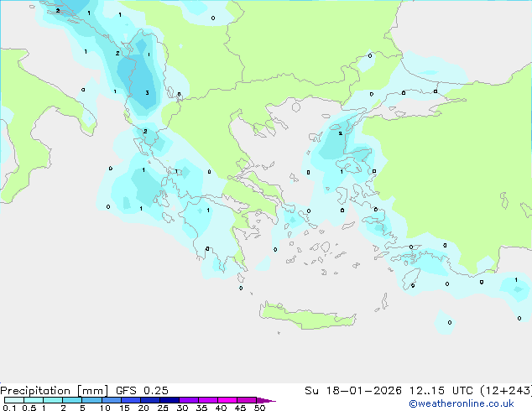Click the '0.1' legend scale label
The image size is (532, 411).
(9, 408)
